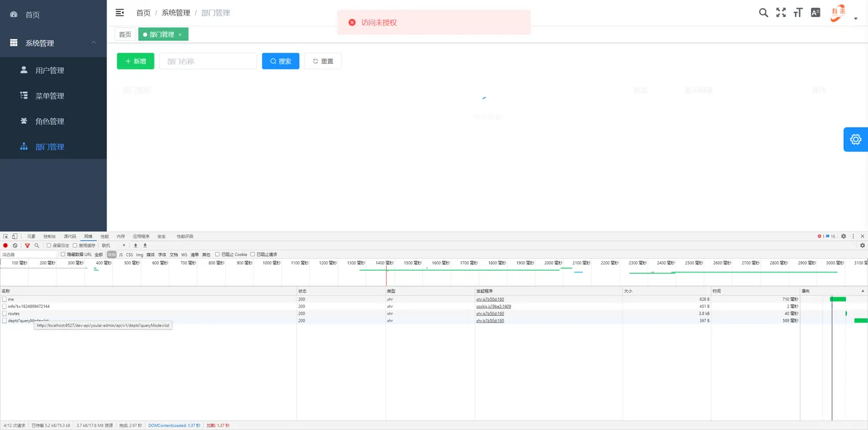Viewport: 868px width, 430px height.
Task: Select the JS request type filter
Action: tap(121, 254)
